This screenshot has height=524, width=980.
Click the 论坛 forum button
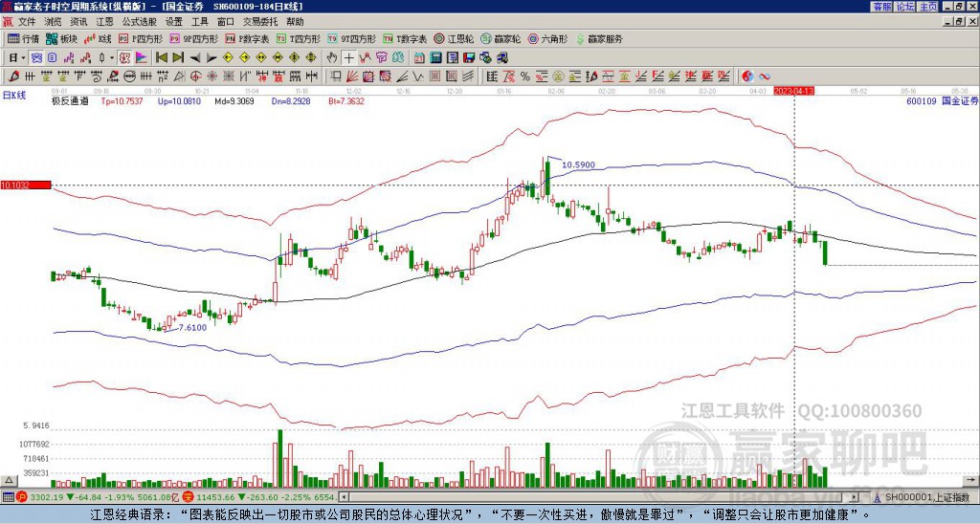[x=904, y=7]
